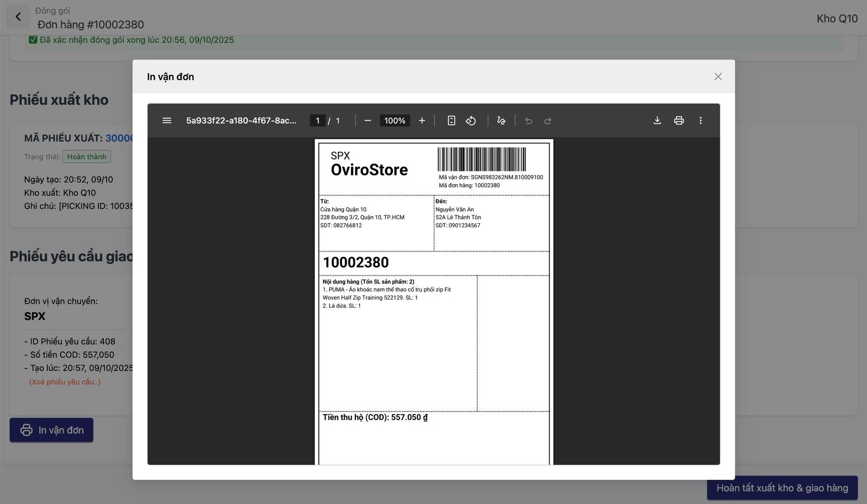Click the page number input field
This screenshot has height=504, width=867.
click(x=317, y=120)
